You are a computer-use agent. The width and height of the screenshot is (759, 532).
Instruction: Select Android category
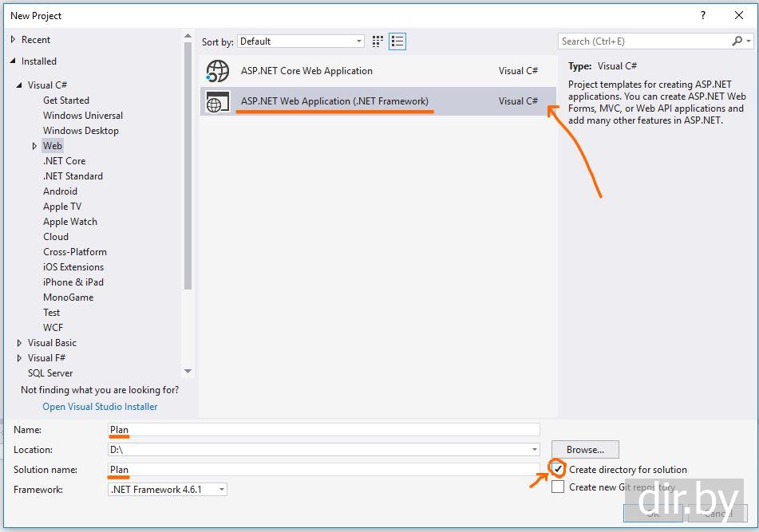(x=60, y=191)
